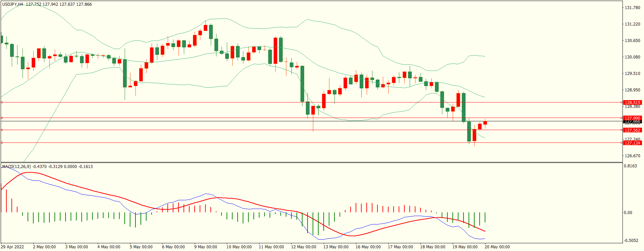Viewport: 644px width, 251px height.
Task: Click the 126.670 price axis value
Action: coord(632,156)
